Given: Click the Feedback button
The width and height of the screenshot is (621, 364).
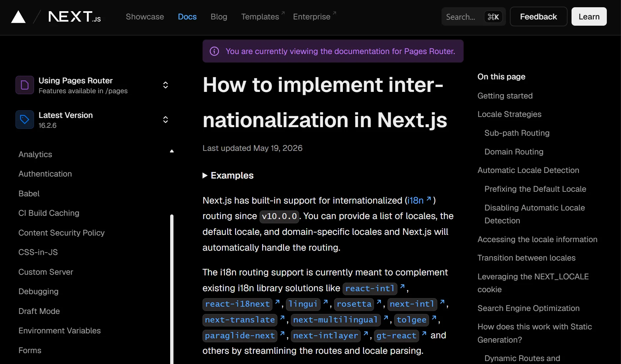Looking at the screenshot, I should pyautogui.click(x=538, y=17).
